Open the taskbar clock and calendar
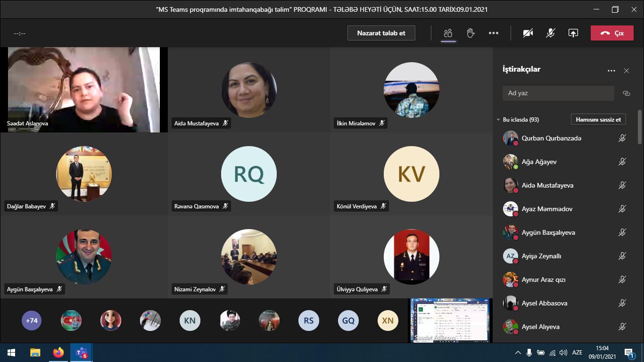 [x=602, y=353]
